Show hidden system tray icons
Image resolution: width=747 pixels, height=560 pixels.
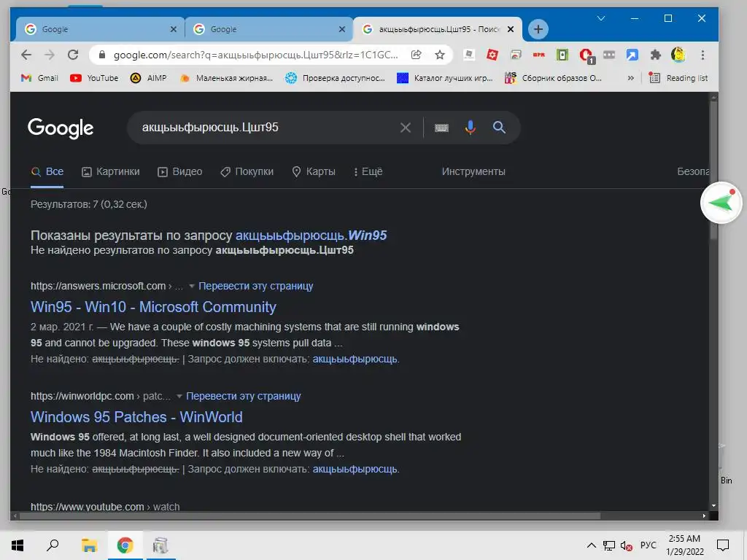click(x=591, y=545)
